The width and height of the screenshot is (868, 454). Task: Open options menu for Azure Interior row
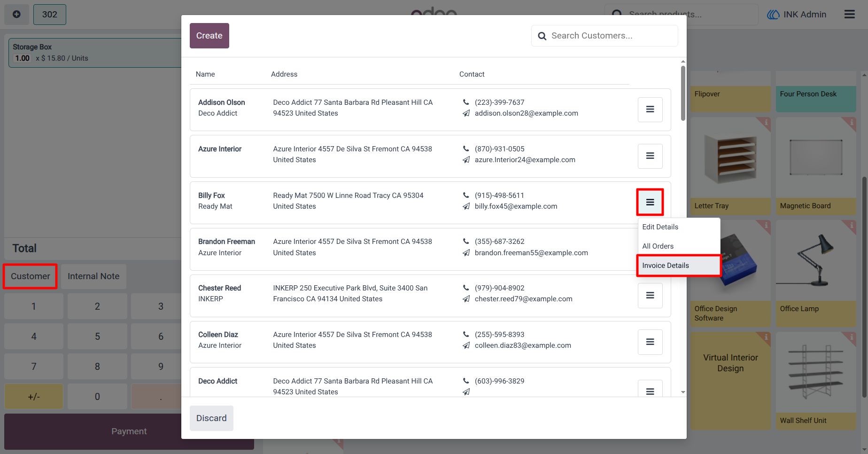click(x=650, y=156)
